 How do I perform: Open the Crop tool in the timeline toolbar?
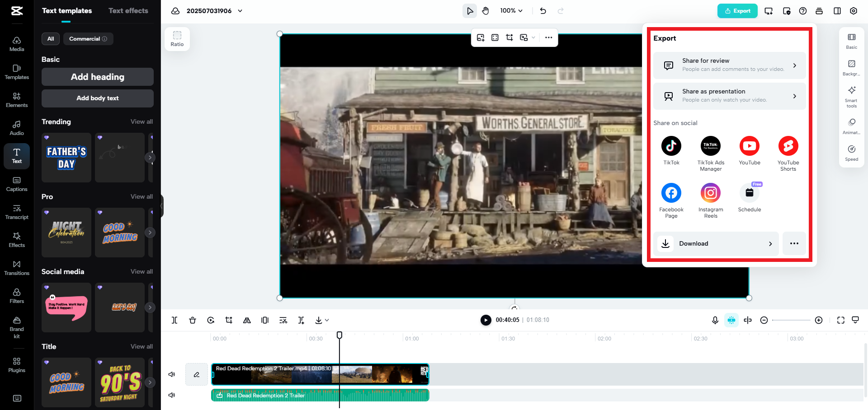(x=229, y=320)
